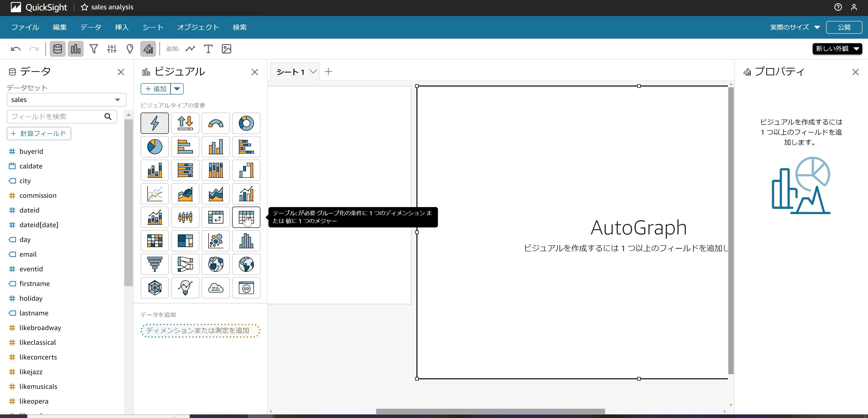Click the field list vertical scrollbar
The height and width of the screenshot is (418, 868).
point(128,202)
